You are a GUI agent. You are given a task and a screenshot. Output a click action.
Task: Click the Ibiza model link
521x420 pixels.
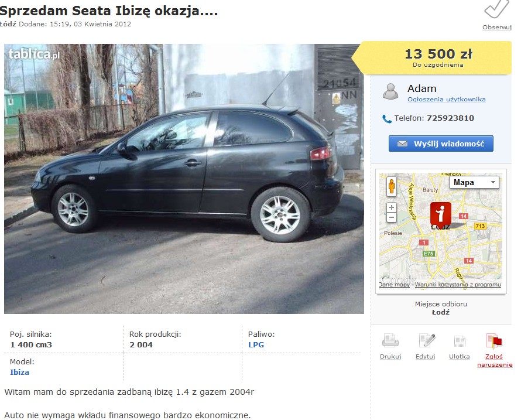19,372
